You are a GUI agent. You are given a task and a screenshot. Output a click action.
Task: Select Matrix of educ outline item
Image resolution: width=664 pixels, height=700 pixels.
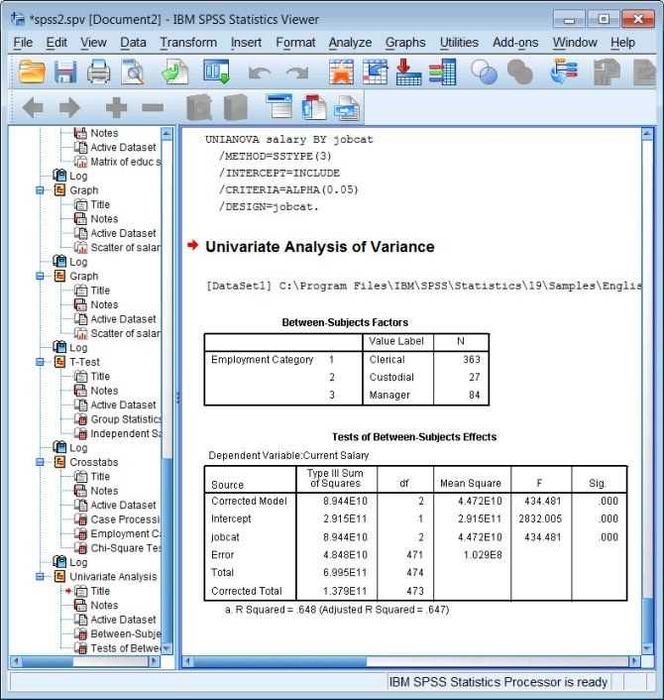pyautogui.click(x=125, y=162)
